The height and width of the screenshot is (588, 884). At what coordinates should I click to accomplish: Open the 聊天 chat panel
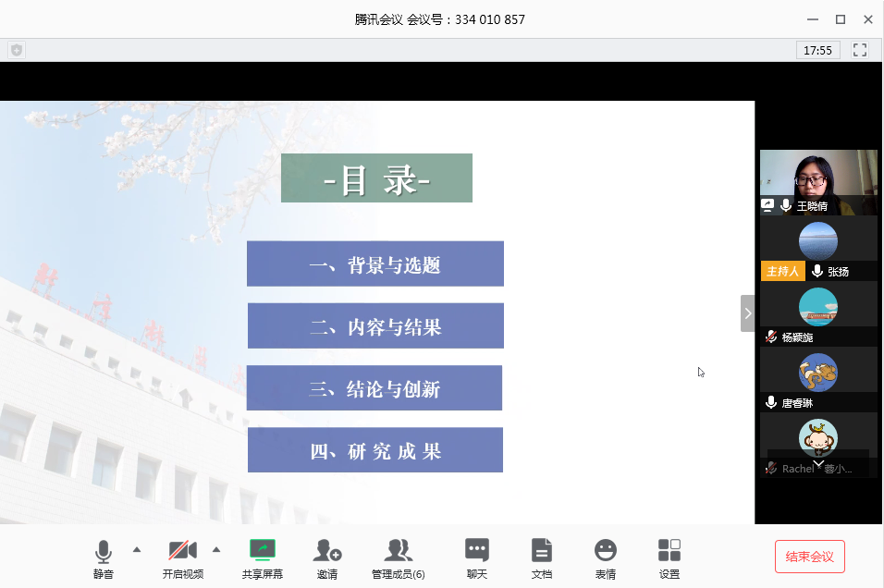[x=477, y=559]
